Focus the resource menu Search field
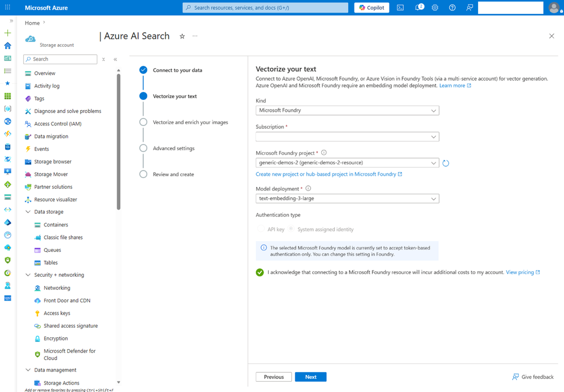Viewport: 564px width, 392px height. pyautogui.click(x=60, y=59)
